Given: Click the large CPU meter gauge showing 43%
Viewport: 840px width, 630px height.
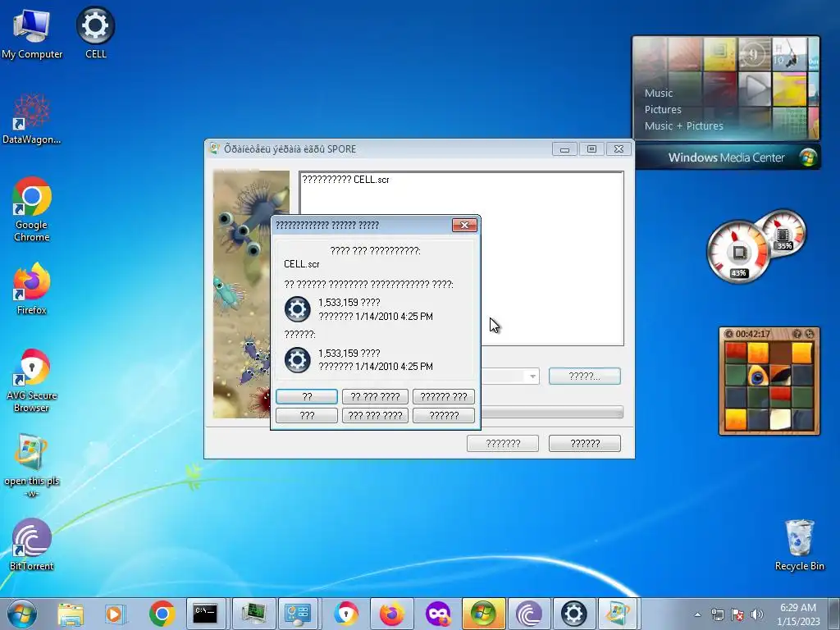Looking at the screenshot, I should 739,253.
